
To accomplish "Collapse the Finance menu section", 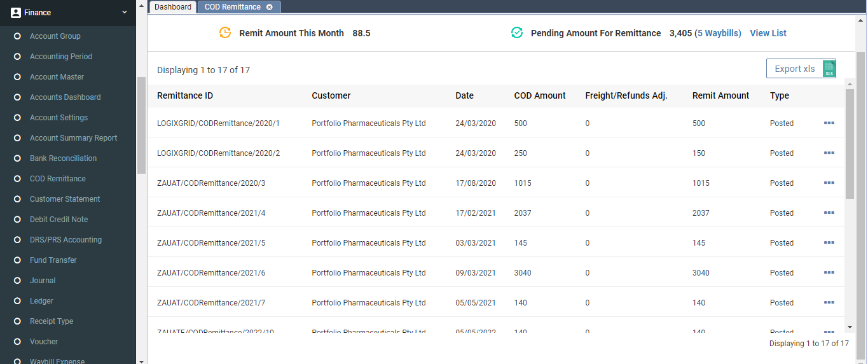I will [125, 12].
